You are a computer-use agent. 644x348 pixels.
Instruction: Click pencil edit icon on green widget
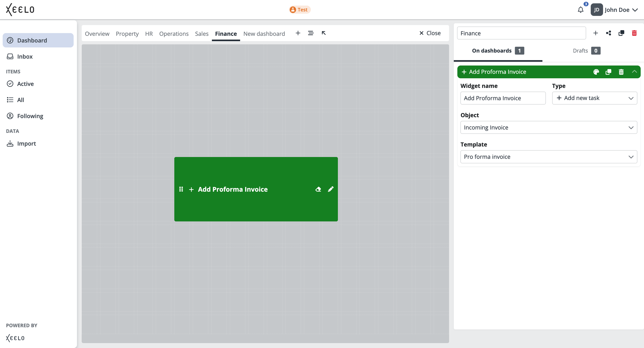(330, 189)
